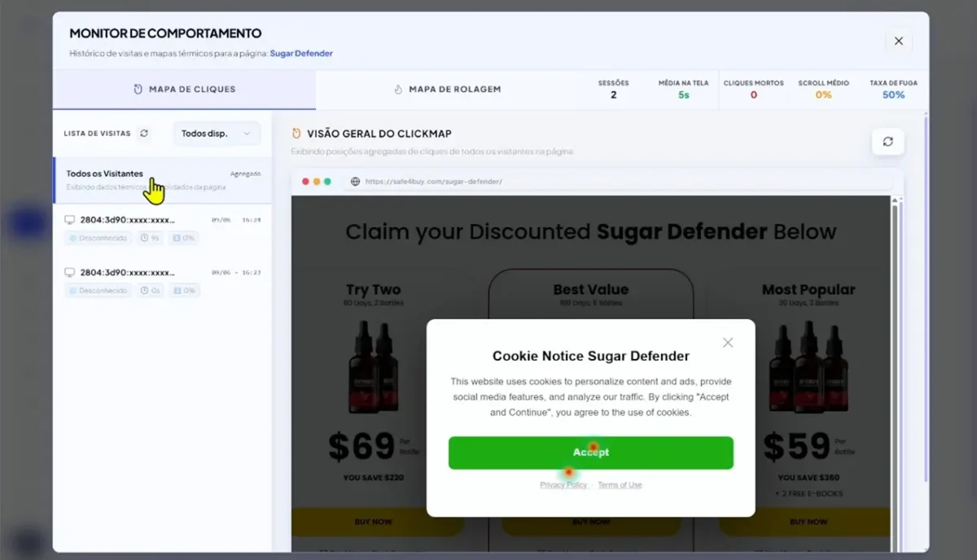Click the $69 price text
The image size is (977, 560).
[x=361, y=446]
